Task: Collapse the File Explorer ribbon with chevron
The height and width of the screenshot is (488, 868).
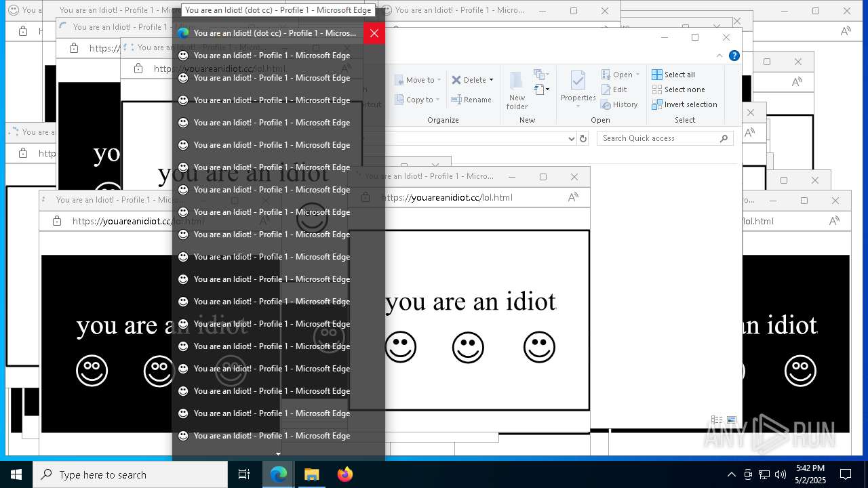Action: (719, 56)
